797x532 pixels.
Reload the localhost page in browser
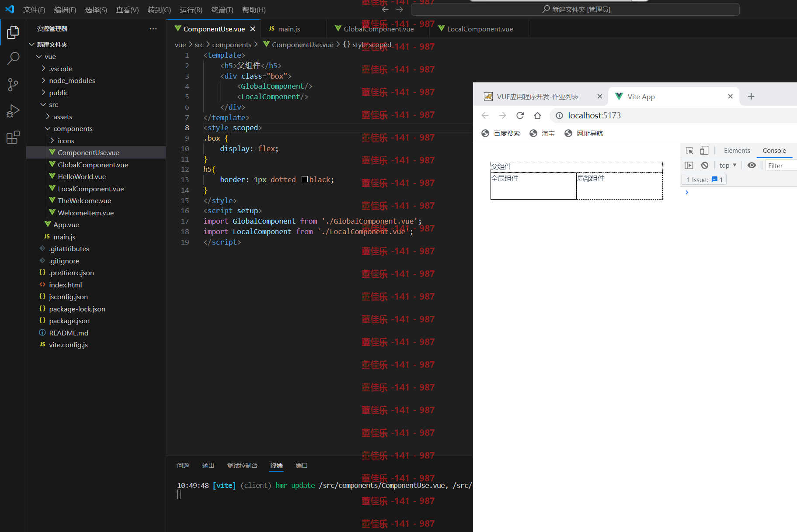coord(520,115)
